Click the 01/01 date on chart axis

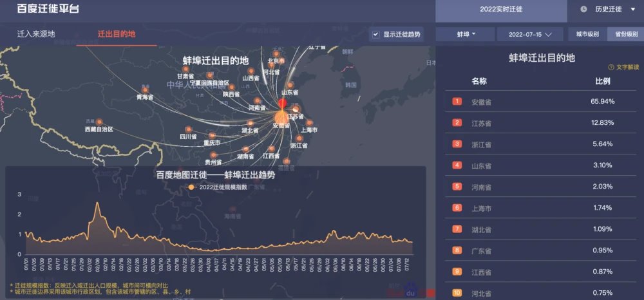(26, 263)
